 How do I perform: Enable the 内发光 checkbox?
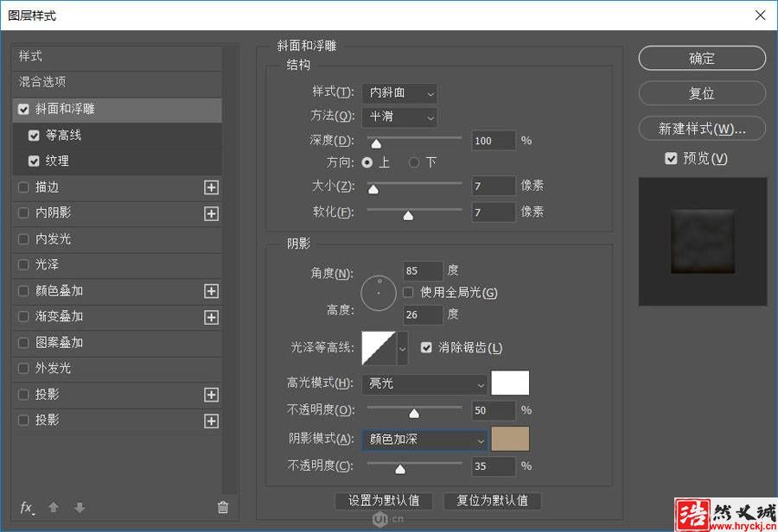23,239
